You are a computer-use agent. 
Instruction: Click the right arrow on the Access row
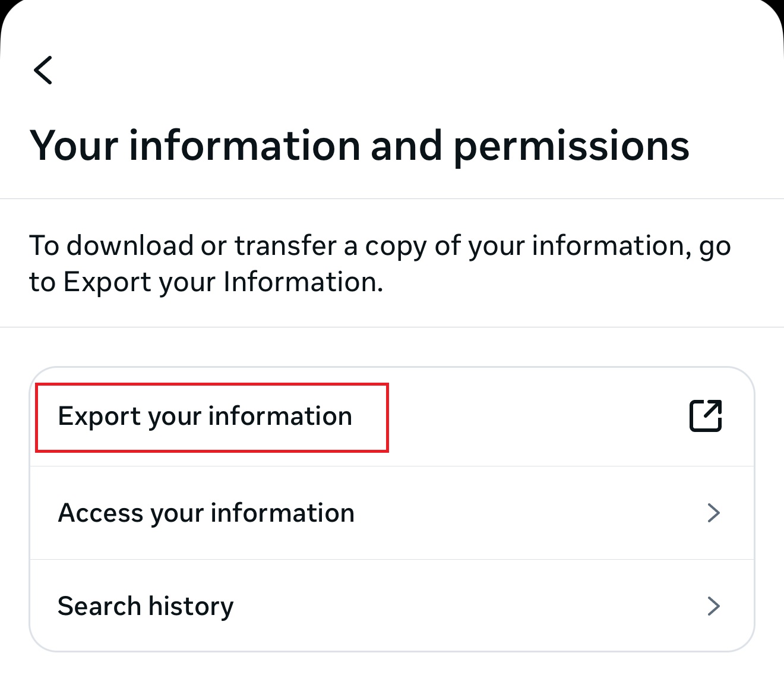pos(713,513)
